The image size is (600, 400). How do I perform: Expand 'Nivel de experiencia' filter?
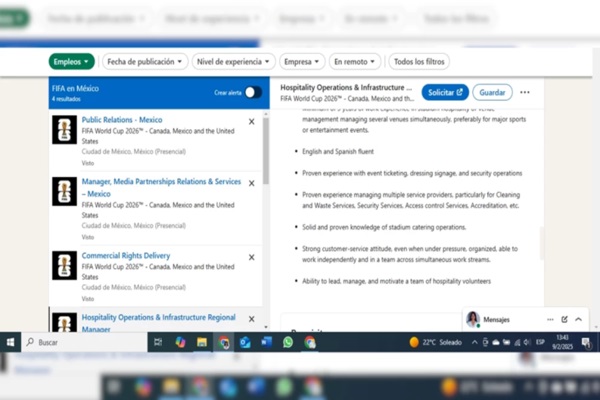tap(232, 62)
